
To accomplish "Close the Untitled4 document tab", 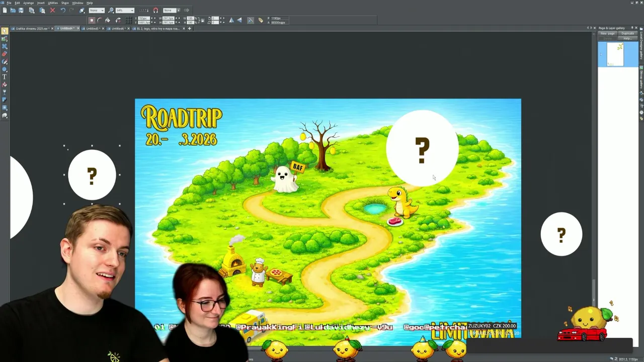I will 78,29.
